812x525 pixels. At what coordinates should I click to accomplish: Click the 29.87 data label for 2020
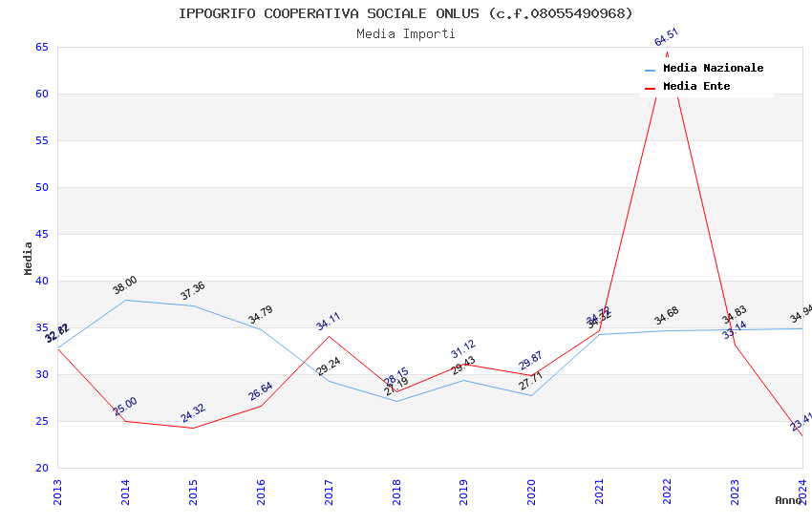click(x=530, y=361)
